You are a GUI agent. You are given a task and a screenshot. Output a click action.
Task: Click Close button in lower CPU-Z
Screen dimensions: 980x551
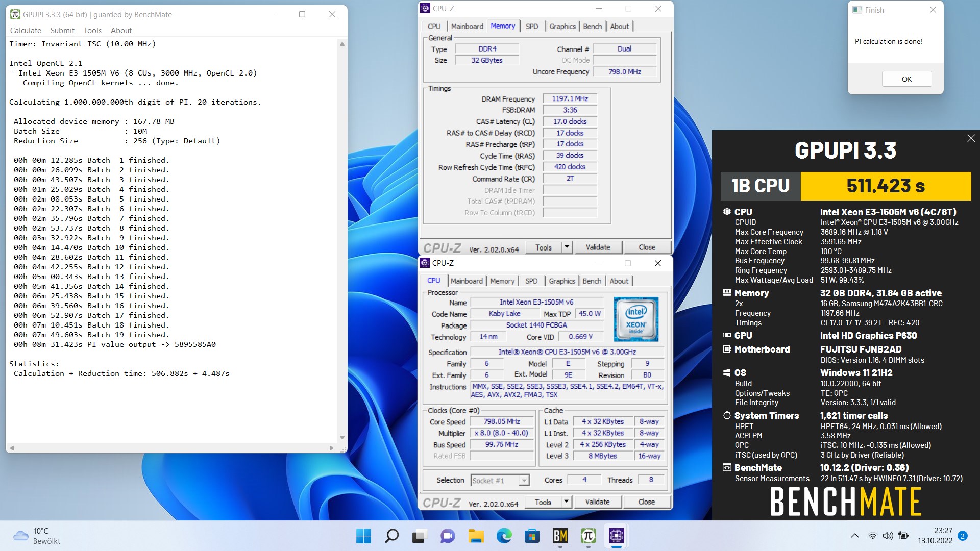pos(646,502)
